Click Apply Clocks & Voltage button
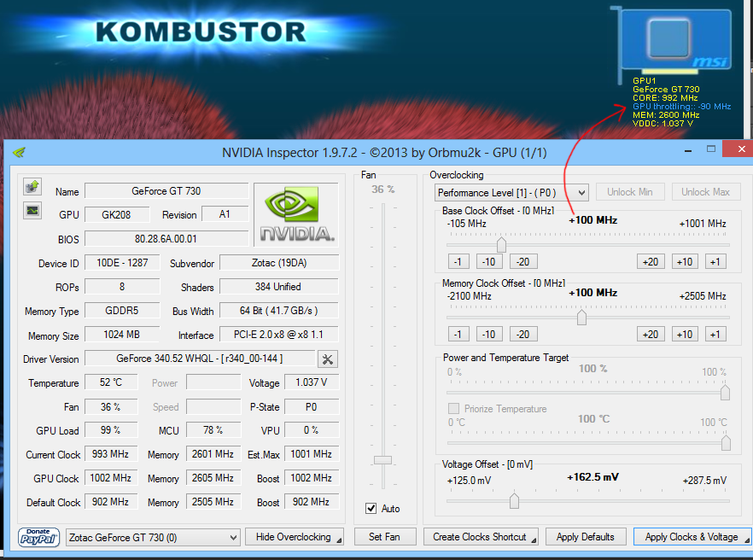The image size is (753, 560). pos(692,536)
